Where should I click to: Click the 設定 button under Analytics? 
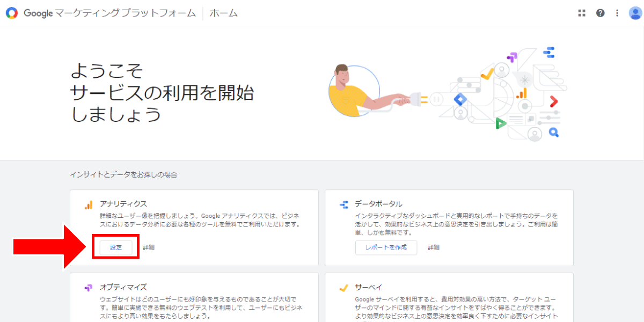(116, 247)
